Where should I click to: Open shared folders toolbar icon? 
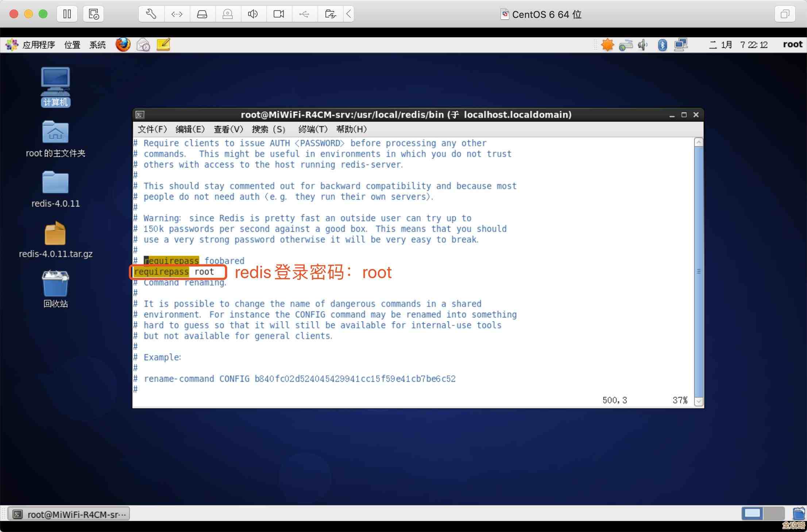(330, 14)
